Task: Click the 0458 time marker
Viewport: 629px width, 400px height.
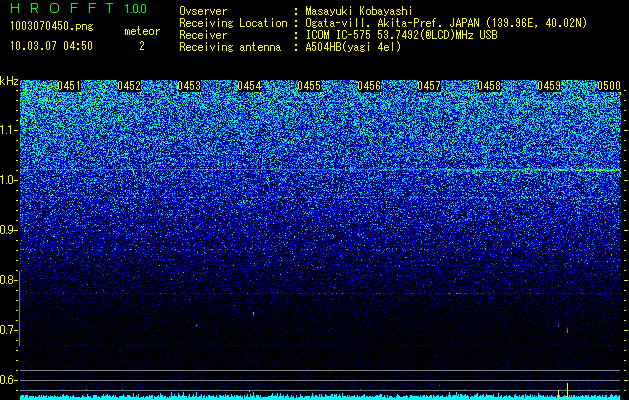Action: (489, 86)
